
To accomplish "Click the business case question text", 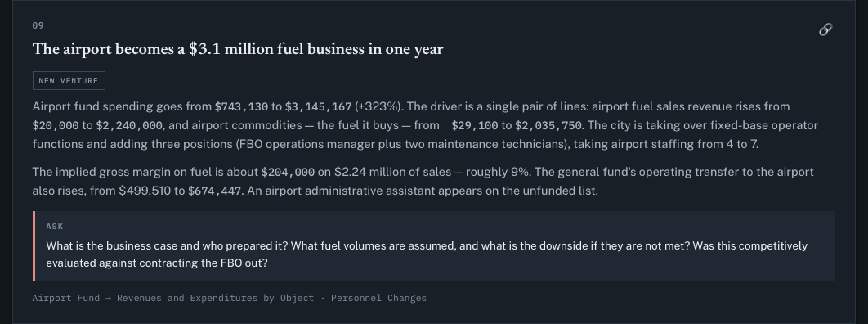I will (427, 254).
